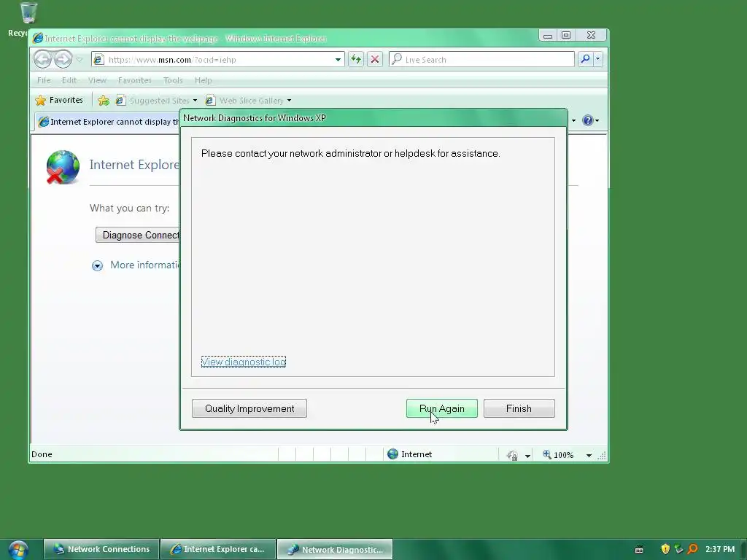Screen dimensions: 747x560
Task: Click the Live Search magnifier button
Action: (586, 59)
